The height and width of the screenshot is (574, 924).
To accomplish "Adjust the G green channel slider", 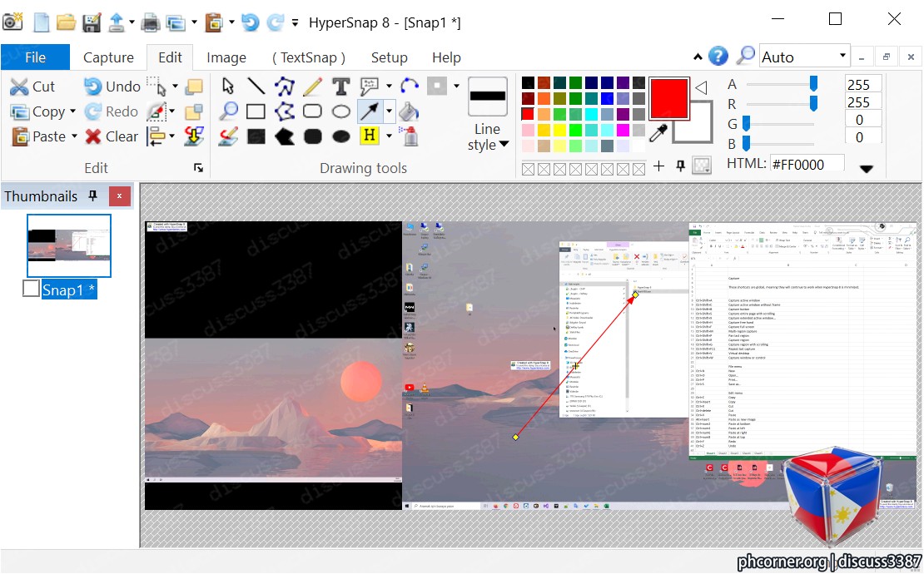I will point(746,124).
